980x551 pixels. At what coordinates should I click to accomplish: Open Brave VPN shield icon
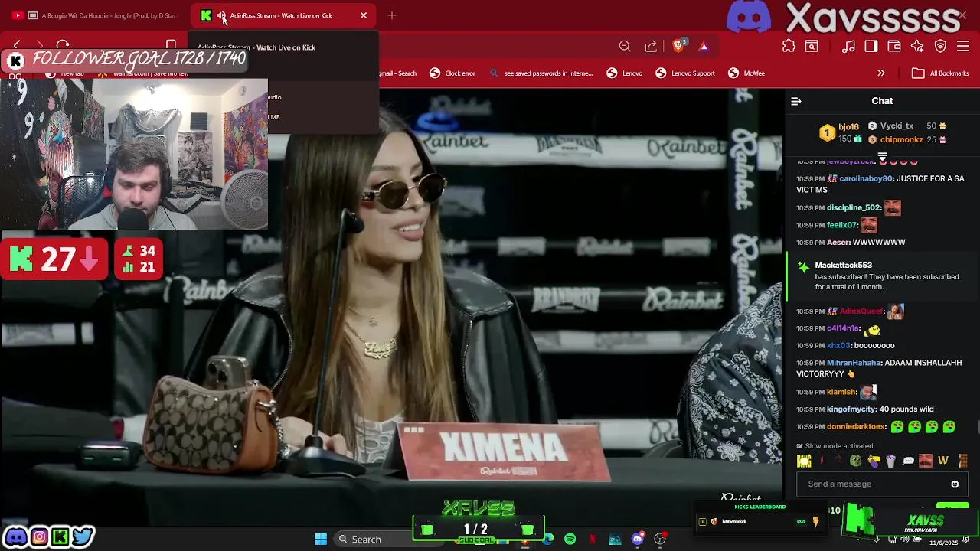[x=940, y=47]
